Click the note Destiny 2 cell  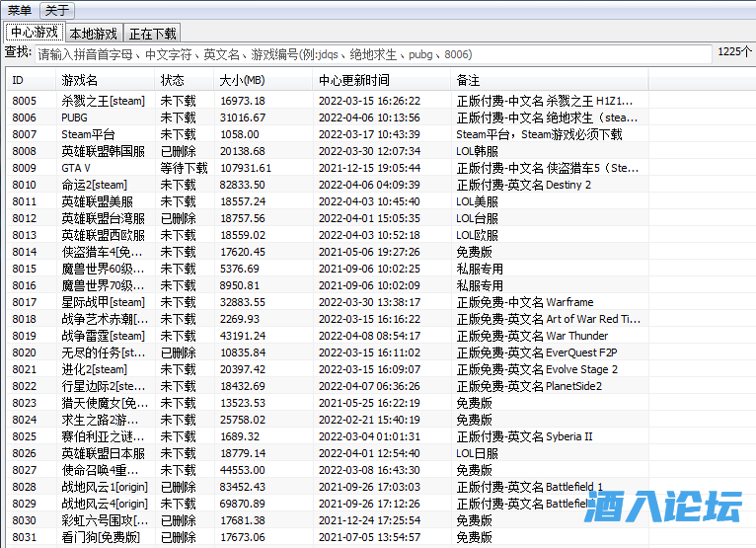[x=524, y=185]
